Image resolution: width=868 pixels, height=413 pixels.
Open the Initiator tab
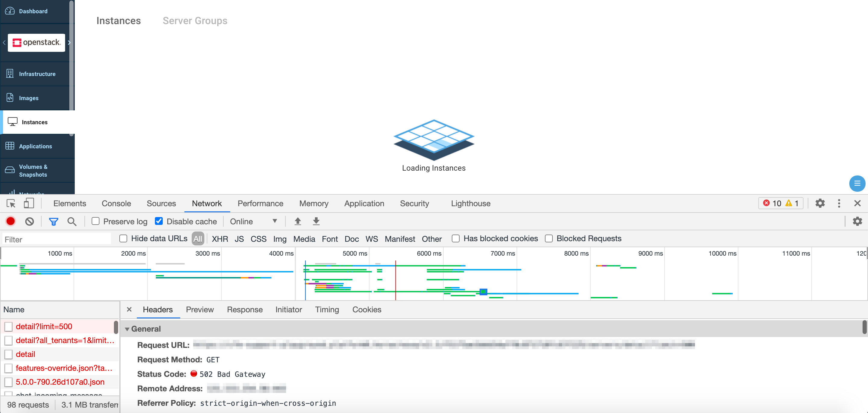click(288, 310)
